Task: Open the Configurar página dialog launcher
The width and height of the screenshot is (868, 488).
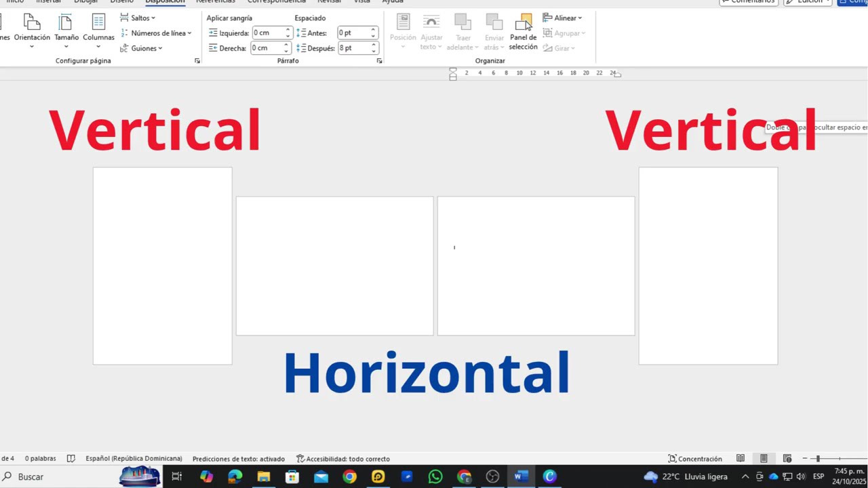Action: (197, 61)
